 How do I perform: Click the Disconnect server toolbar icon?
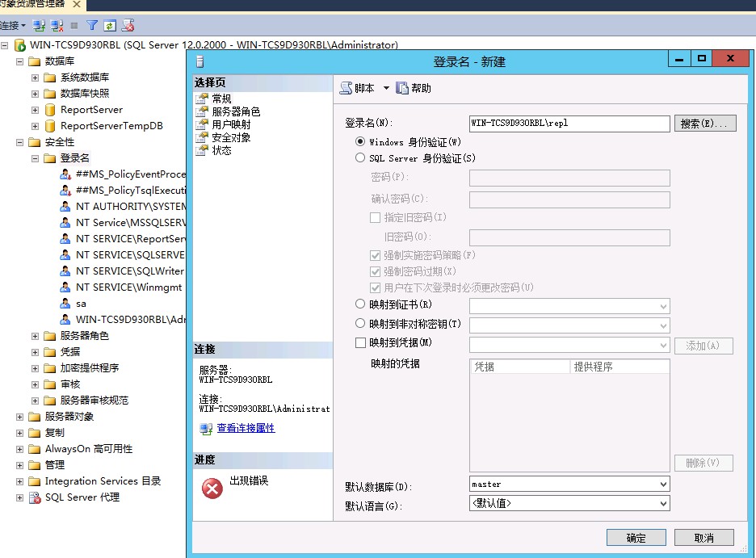pos(57,26)
